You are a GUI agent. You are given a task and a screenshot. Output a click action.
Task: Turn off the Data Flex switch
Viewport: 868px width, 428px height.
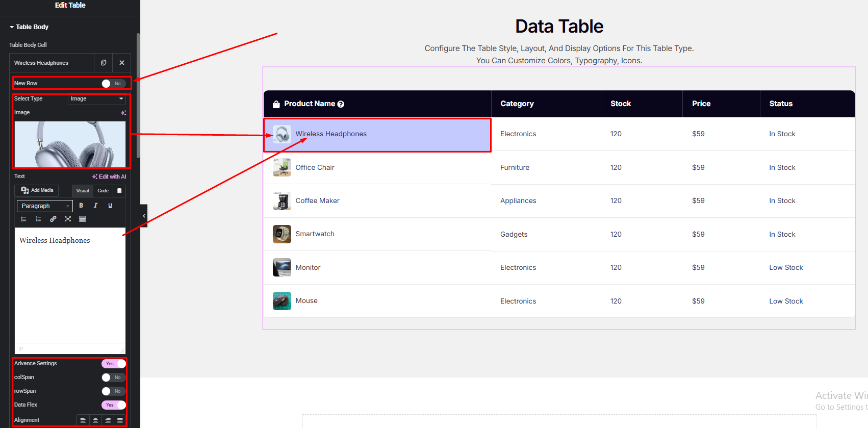pyautogui.click(x=113, y=405)
